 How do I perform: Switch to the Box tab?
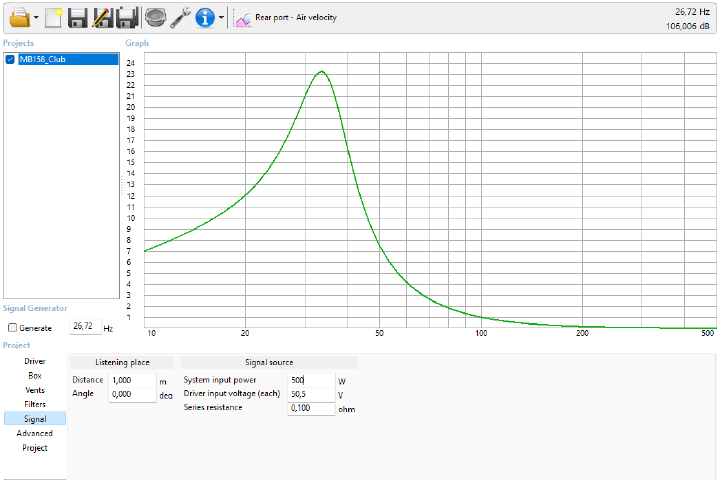[35, 376]
